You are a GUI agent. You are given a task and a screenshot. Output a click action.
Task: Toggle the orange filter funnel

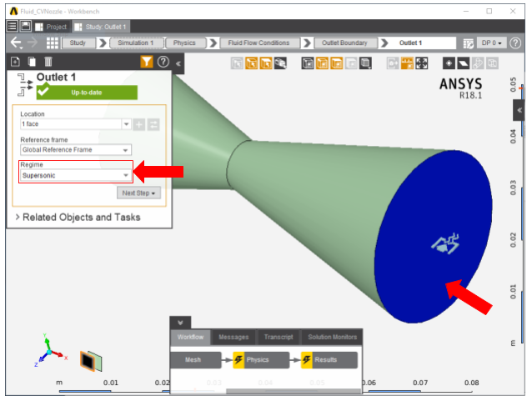[x=146, y=62]
